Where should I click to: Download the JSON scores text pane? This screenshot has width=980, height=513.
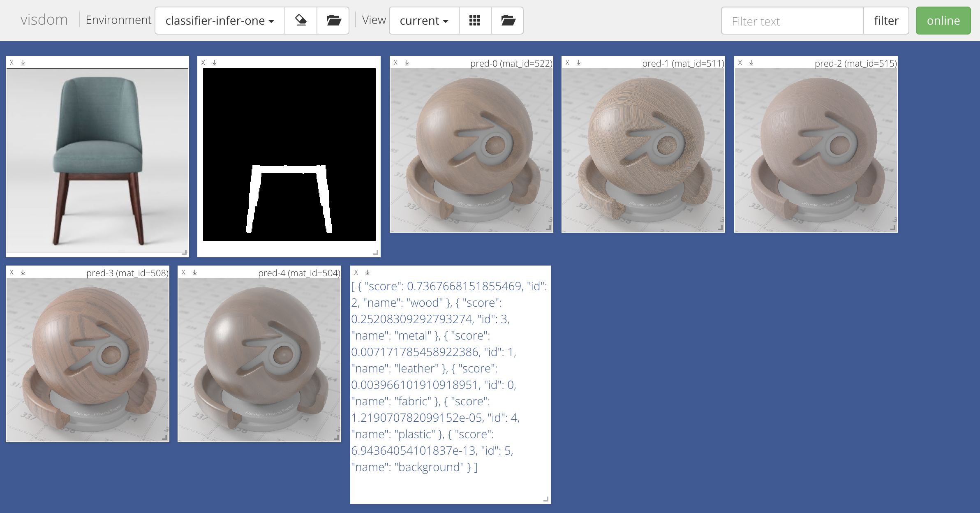pyautogui.click(x=367, y=273)
